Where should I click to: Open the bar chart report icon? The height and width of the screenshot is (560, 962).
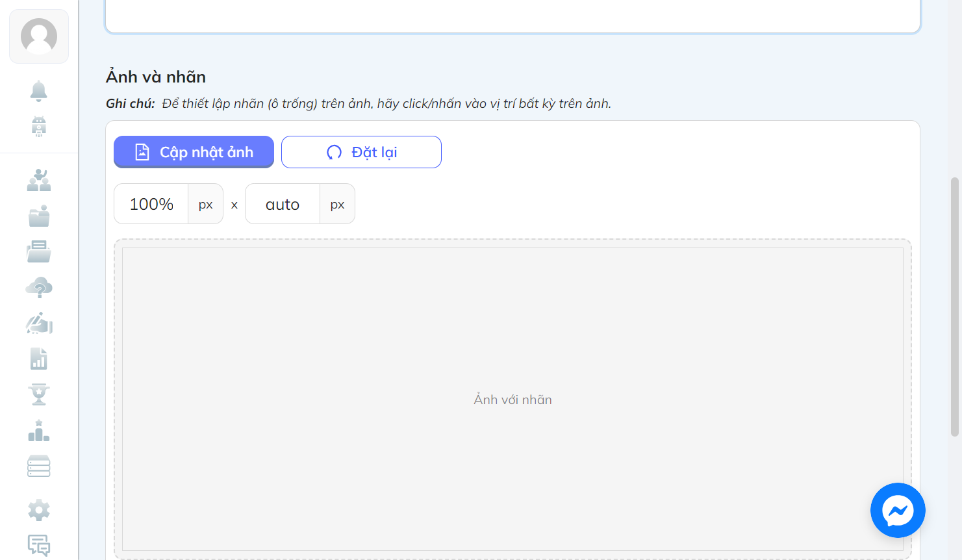(39, 359)
